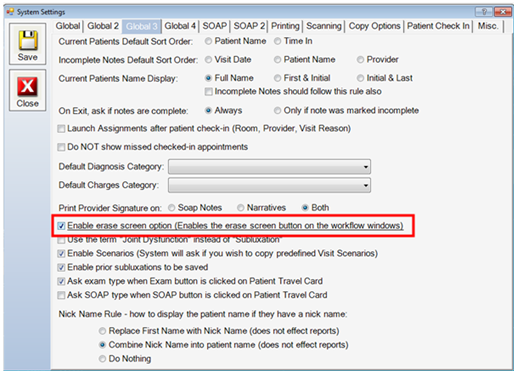Toggle Enable Scenarios checkbox
Viewport: 516px width, 373px height.
pyautogui.click(x=61, y=254)
